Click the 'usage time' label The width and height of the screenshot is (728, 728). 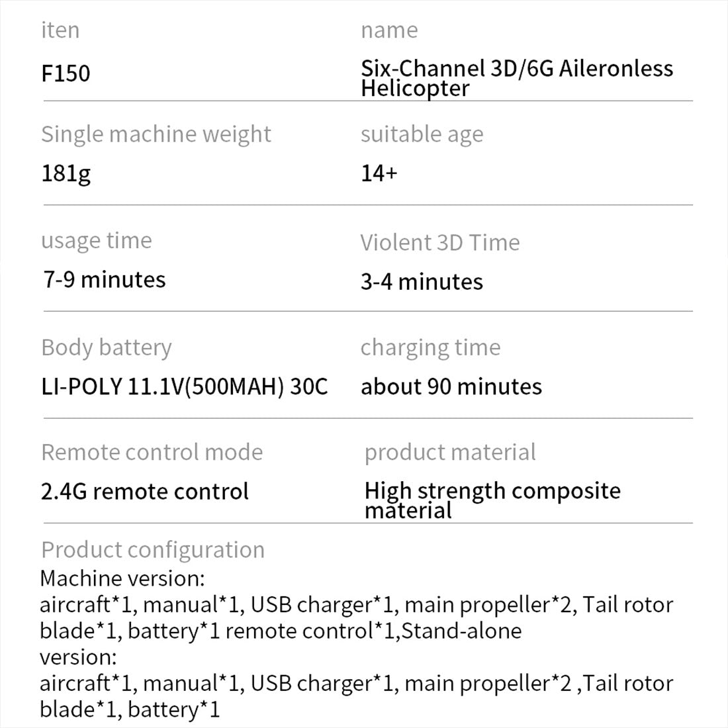97,241
